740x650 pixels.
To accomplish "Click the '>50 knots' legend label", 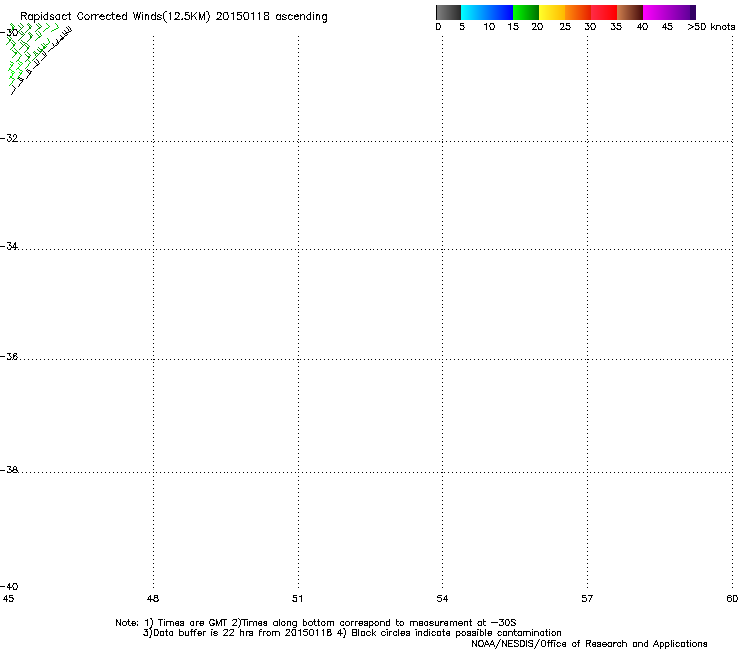I will pyautogui.click(x=711, y=27).
